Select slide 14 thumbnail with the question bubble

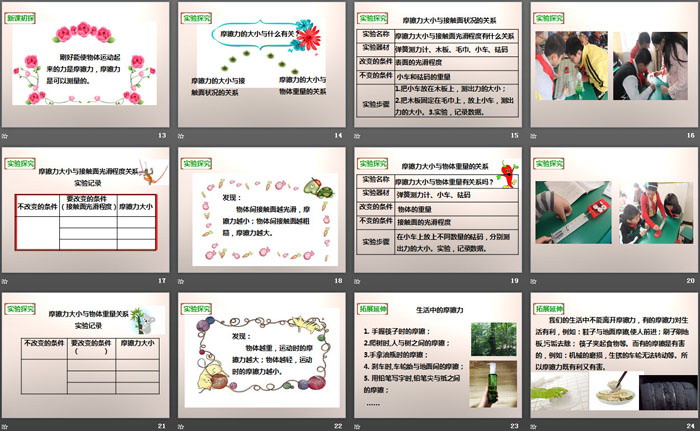262,65
